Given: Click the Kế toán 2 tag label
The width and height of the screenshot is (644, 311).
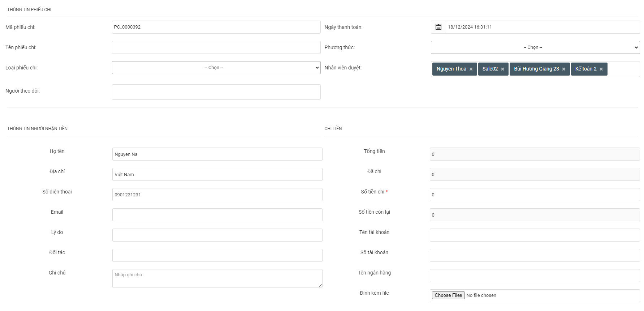Looking at the screenshot, I should 586,69.
